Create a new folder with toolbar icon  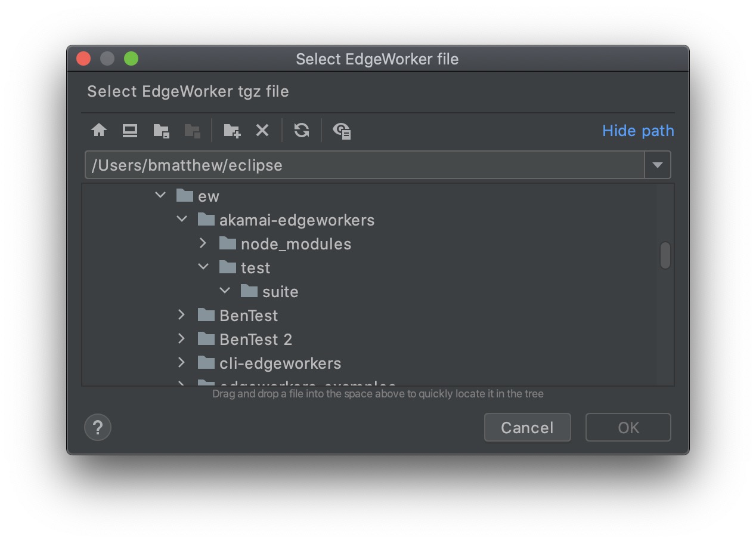point(232,131)
